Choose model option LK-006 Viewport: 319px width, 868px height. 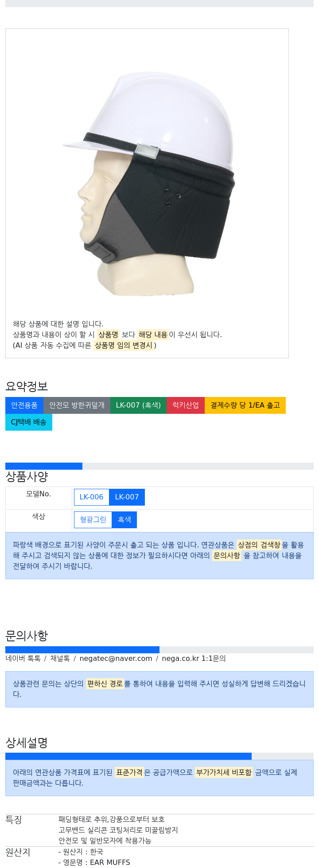pyautogui.click(x=91, y=497)
